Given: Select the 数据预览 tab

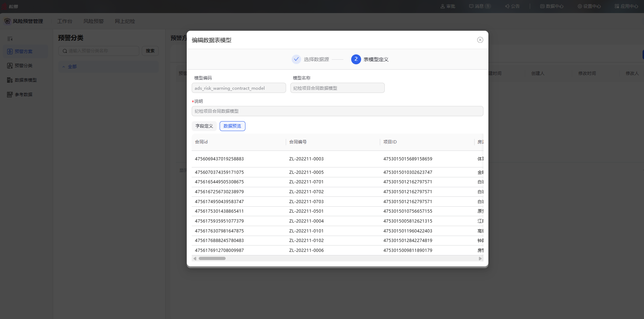Looking at the screenshot, I should point(232,126).
